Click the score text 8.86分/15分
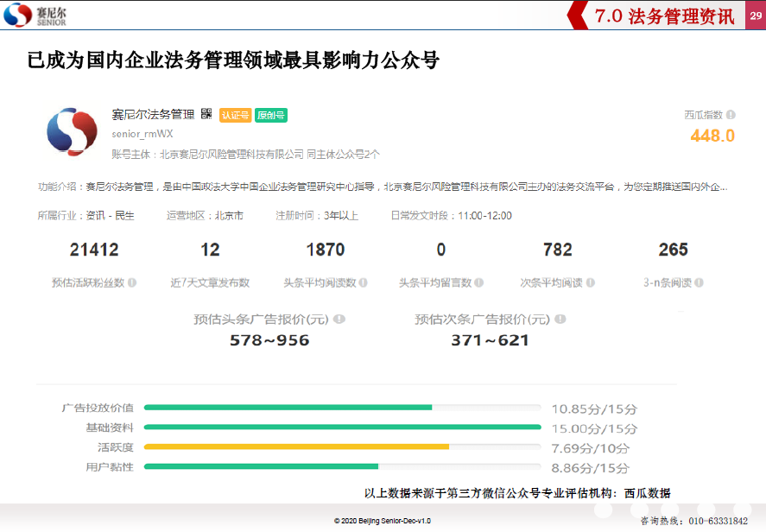The height and width of the screenshot is (532, 766). (591, 468)
